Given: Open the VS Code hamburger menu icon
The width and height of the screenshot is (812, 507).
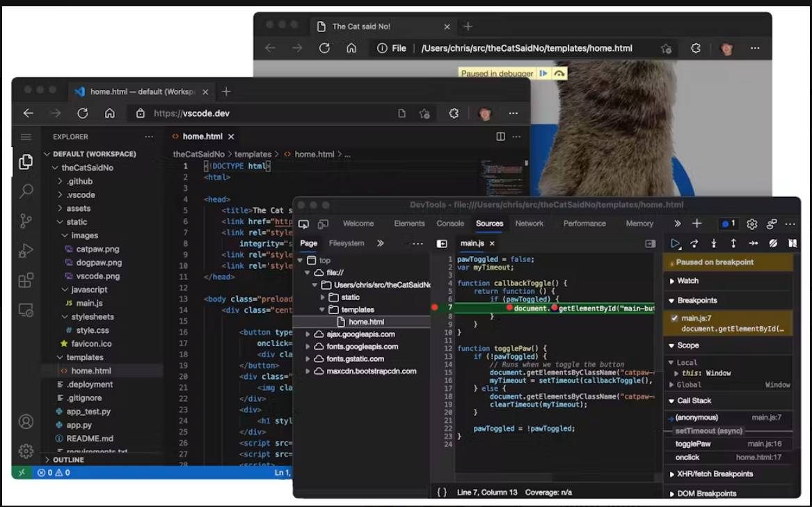Looking at the screenshot, I should point(26,137).
